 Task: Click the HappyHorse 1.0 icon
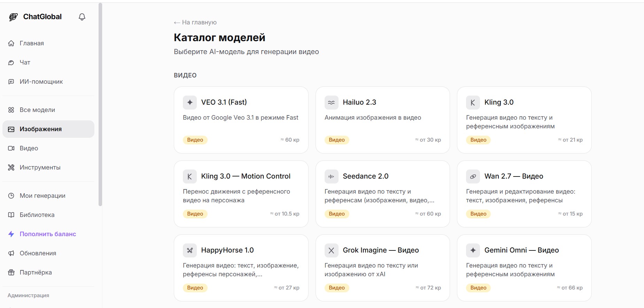[x=190, y=250]
